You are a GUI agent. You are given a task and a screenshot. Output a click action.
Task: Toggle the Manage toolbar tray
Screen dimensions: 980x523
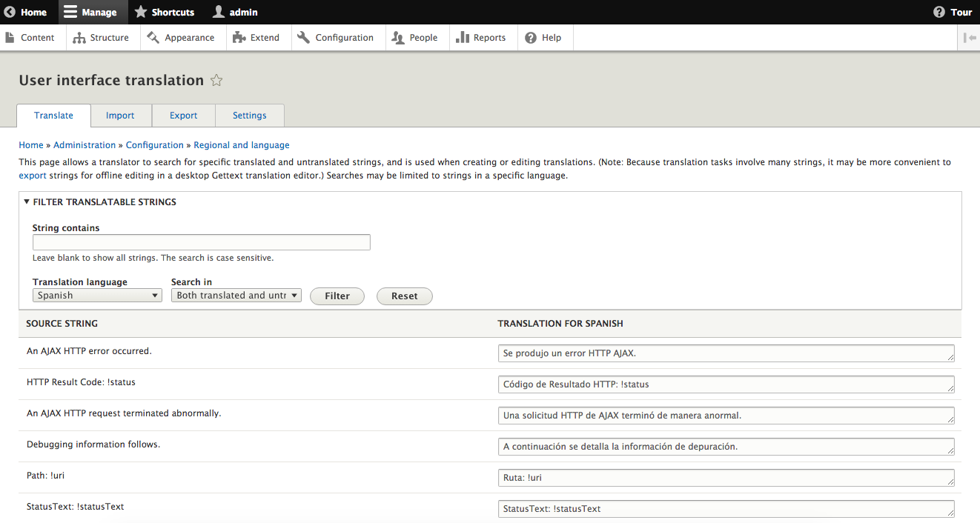(x=90, y=12)
